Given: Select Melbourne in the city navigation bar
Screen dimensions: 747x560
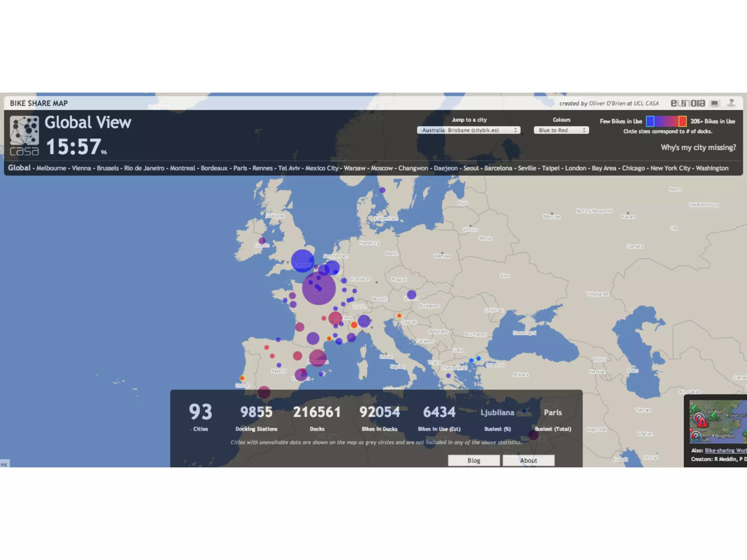Looking at the screenshot, I should (51, 168).
